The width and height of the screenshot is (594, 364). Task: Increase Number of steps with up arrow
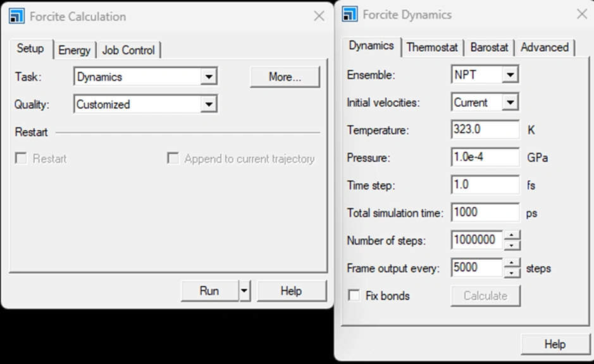point(512,235)
